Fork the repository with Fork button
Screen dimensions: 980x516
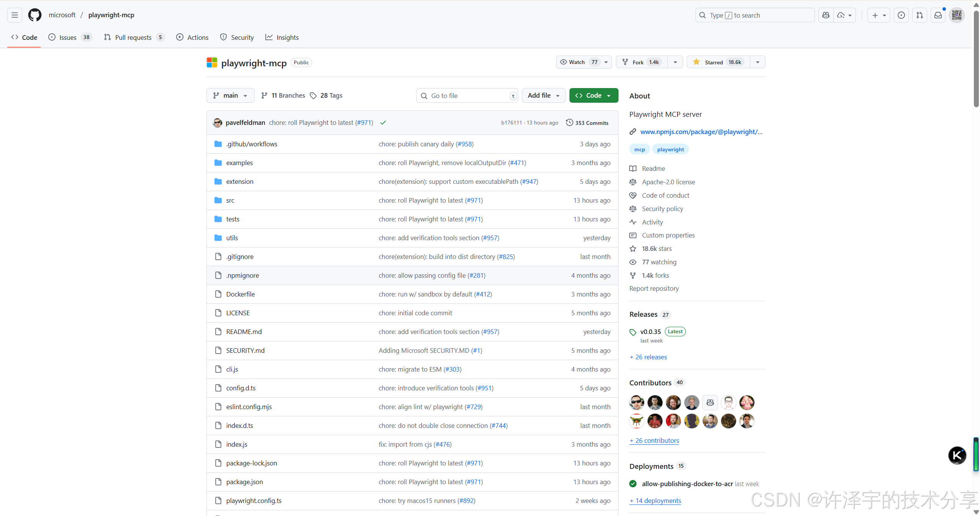click(x=642, y=62)
